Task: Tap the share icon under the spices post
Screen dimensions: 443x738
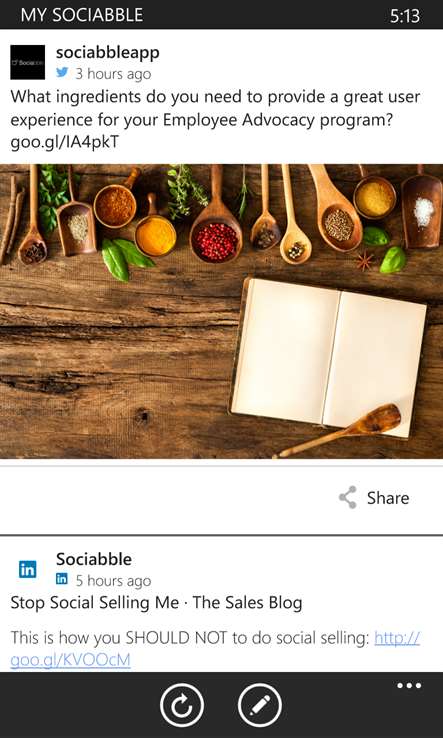Action: [x=348, y=497]
